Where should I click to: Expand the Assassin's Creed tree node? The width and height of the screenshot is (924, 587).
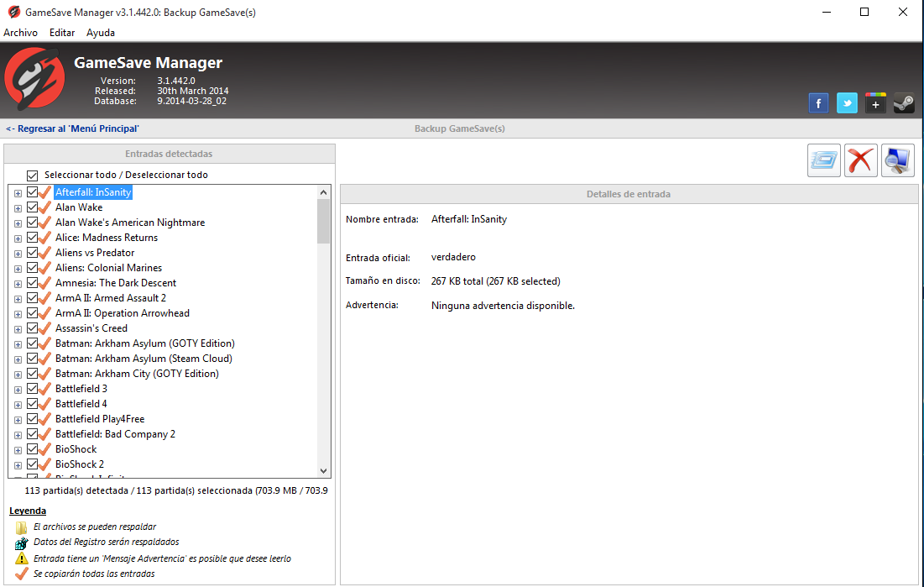[18, 329]
